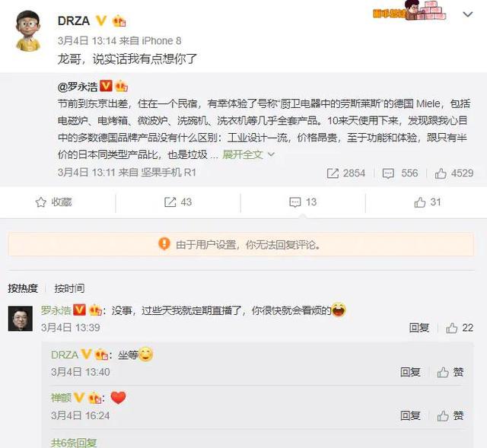Expand all replies via 共6条回复
Screen dimensions: 487x448
click(x=74, y=443)
